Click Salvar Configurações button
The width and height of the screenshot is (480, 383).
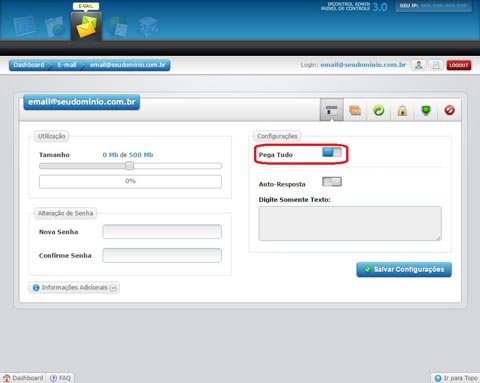[x=404, y=269]
